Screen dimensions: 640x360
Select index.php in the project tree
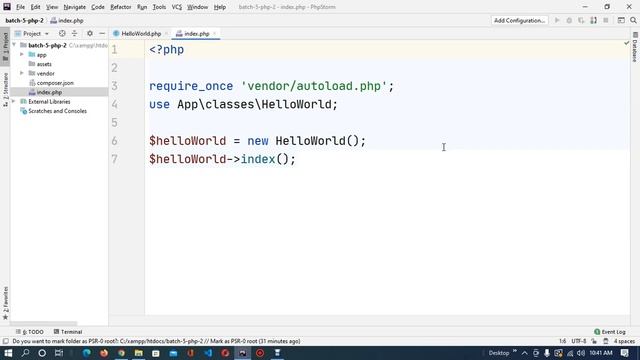click(49, 92)
